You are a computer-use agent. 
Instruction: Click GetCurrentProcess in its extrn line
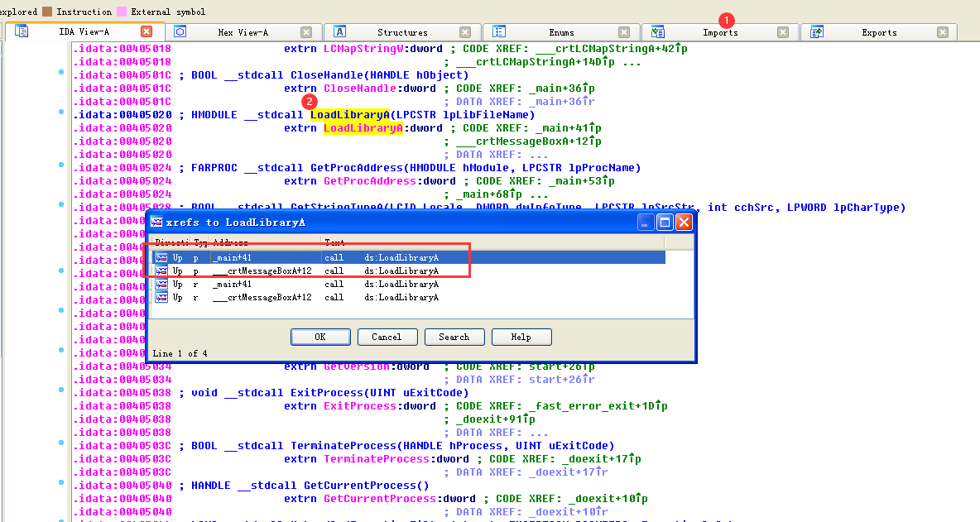380,499
